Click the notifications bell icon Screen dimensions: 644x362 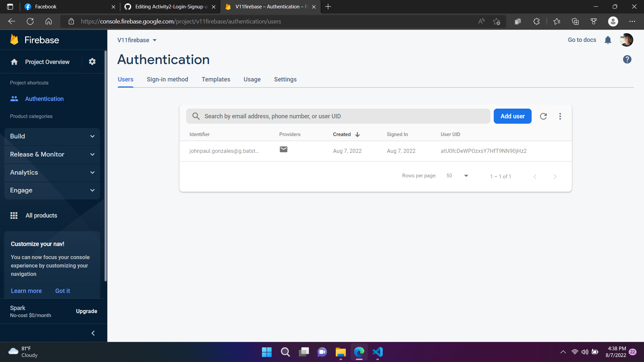click(x=608, y=40)
